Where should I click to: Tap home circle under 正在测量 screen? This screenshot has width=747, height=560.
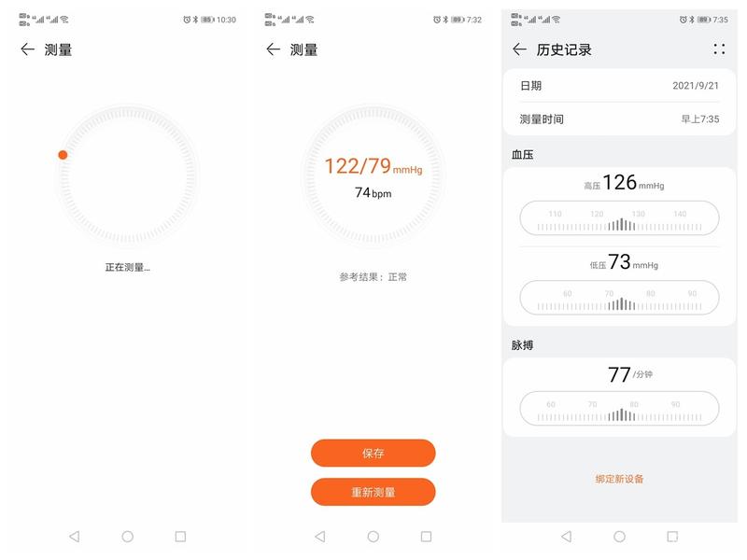coord(128,537)
